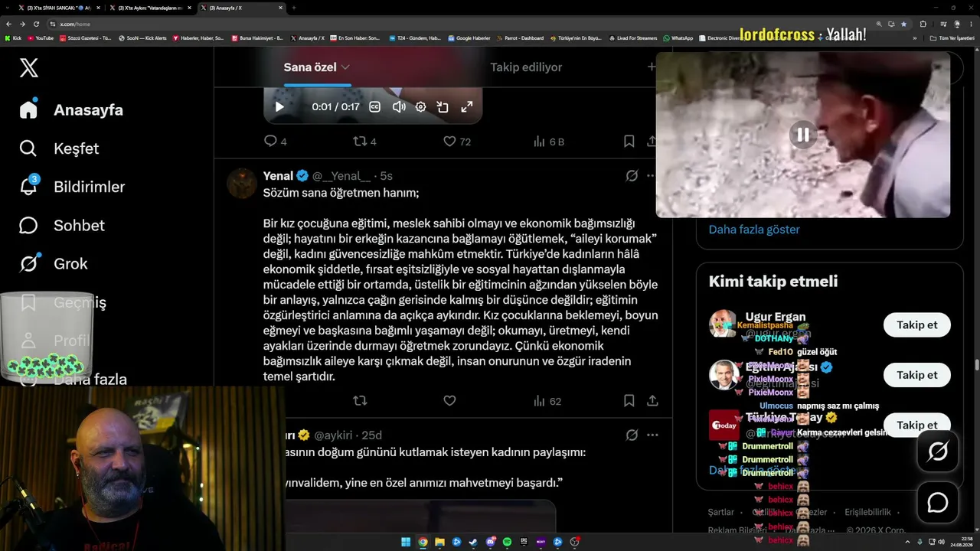Expand the video to fullscreen

click(466, 107)
